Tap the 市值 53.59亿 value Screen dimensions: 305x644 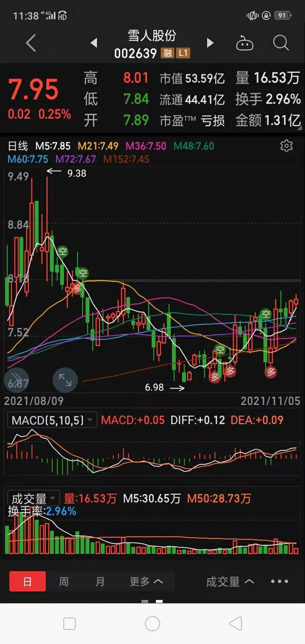point(192,78)
